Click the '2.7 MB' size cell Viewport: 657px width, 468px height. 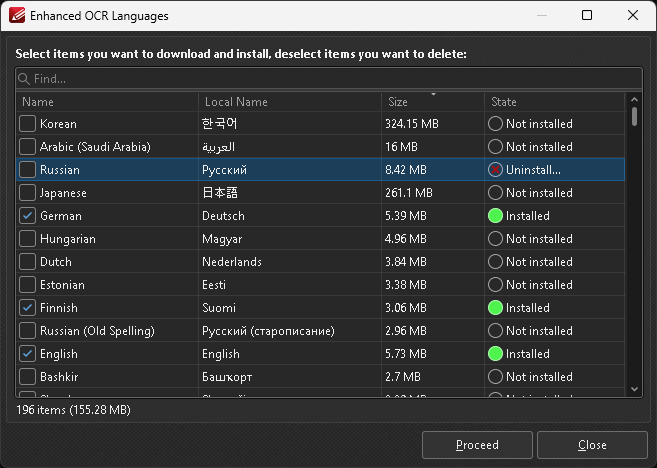[433, 377]
